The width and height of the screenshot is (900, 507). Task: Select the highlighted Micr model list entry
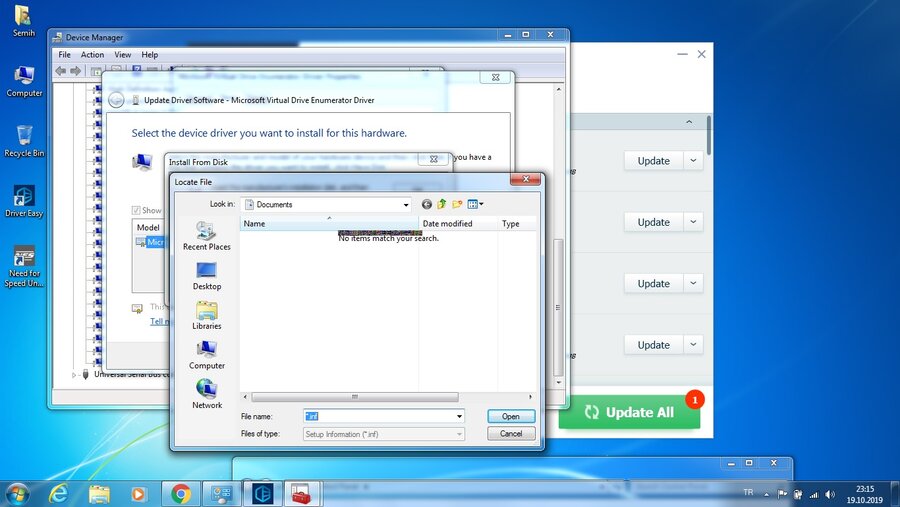coord(150,242)
